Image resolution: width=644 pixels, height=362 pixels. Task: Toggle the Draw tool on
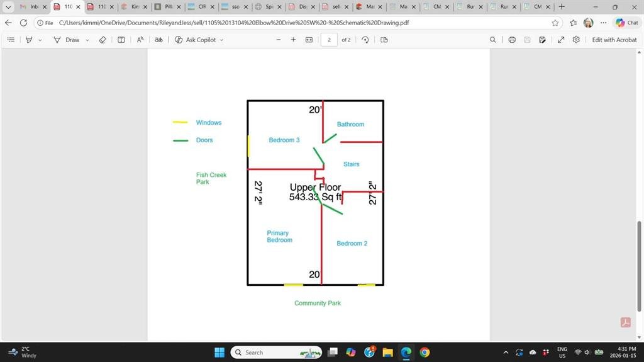point(67,40)
